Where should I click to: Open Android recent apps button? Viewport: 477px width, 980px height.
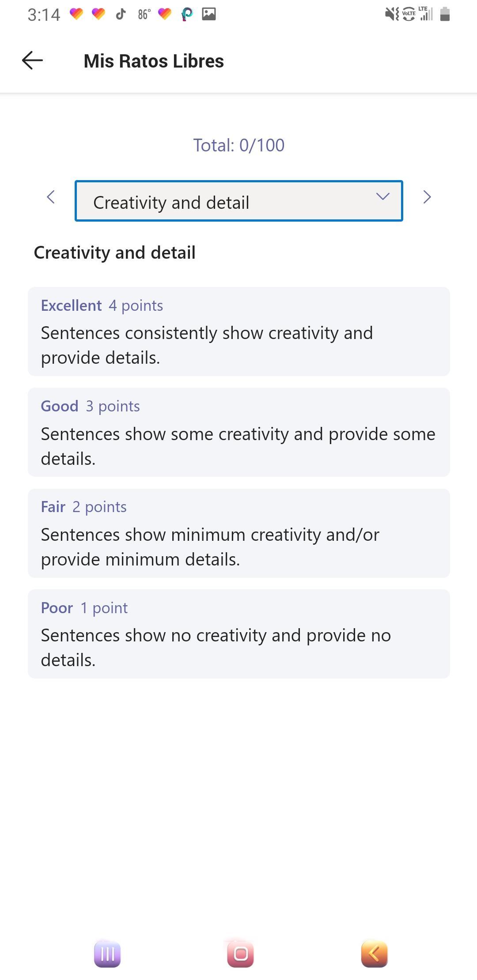click(x=107, y=954)
